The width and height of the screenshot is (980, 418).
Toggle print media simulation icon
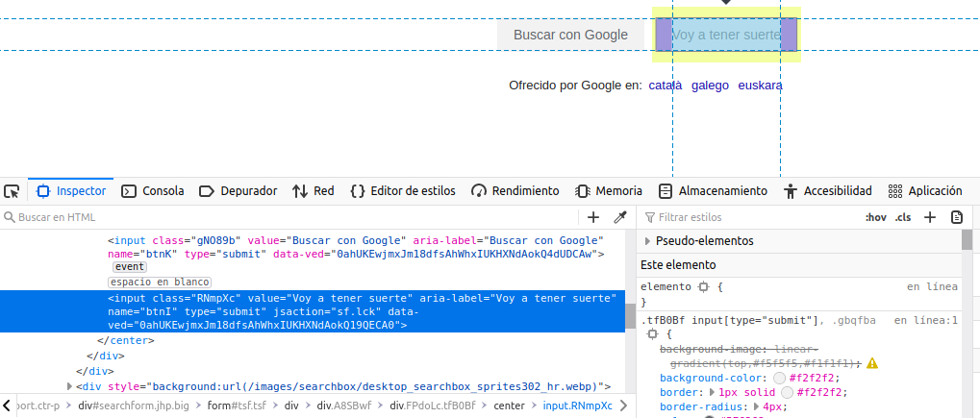(x=956, y=217)
